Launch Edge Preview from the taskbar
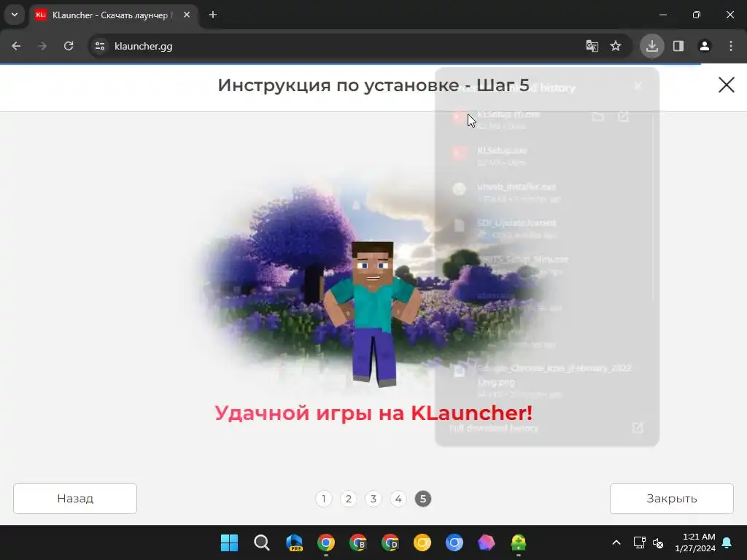Viewport: 747px width, 560px height. coord(294,542)
